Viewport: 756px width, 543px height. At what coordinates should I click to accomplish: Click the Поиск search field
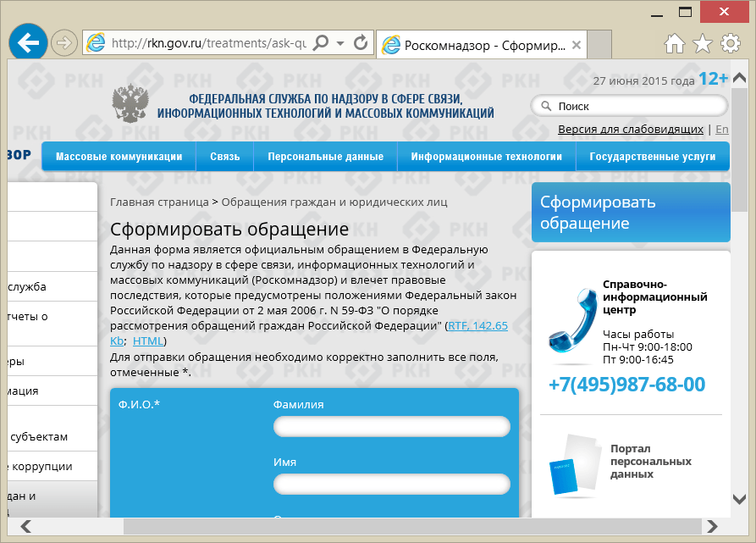pos(629,106)
